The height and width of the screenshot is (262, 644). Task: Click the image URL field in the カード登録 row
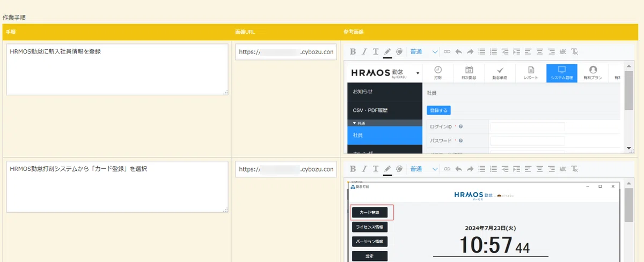[x=286, y=169]
